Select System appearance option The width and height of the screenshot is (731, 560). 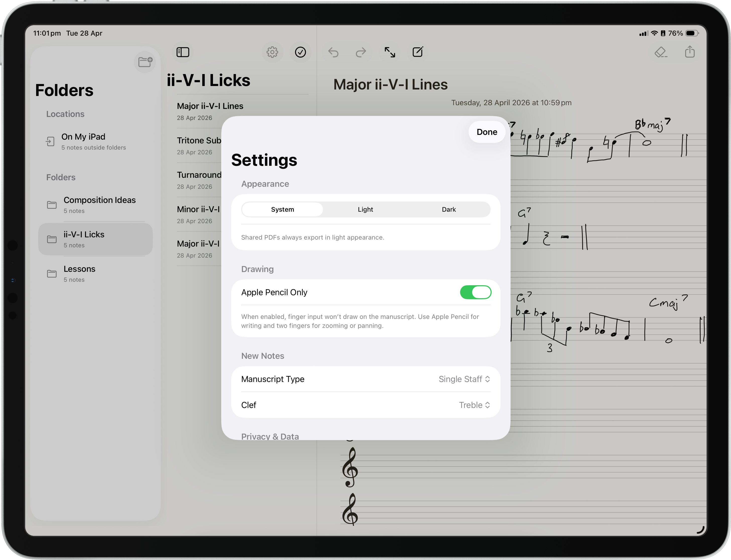282,209
